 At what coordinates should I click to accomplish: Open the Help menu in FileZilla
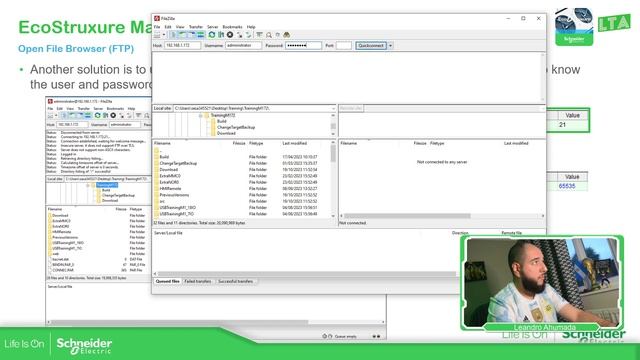tap(251, 27)
